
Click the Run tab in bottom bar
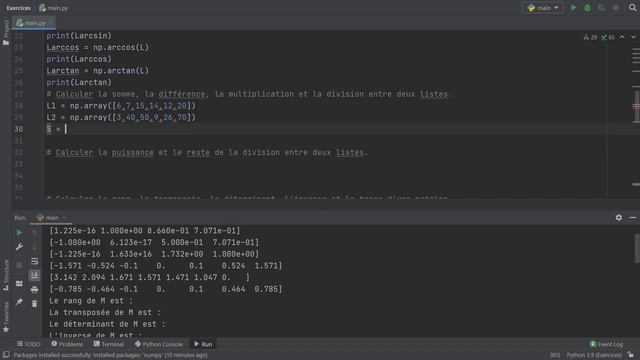[x=203, y=344]
